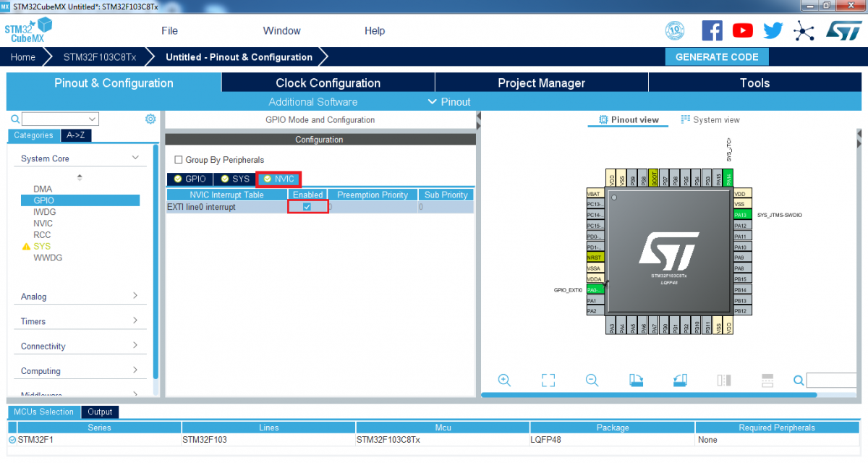Expand the Timers category
The width and height of the screenshot is (868, 463).
tap(135, 321)
